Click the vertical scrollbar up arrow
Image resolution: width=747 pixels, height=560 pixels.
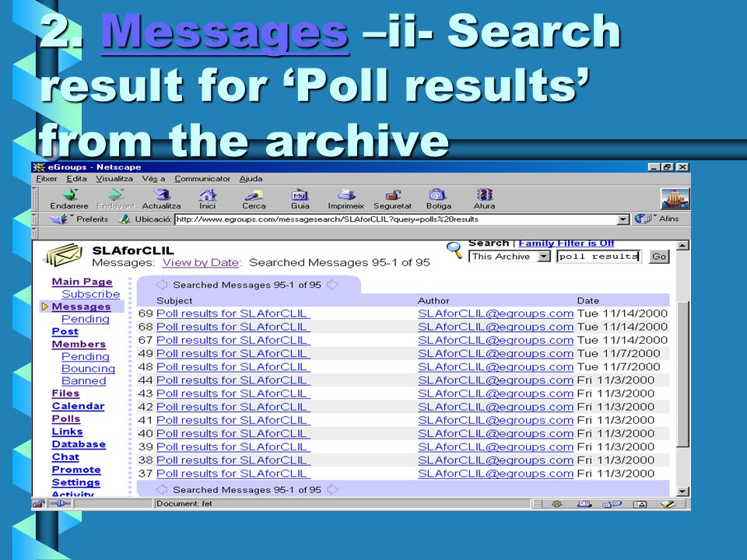(x=682, y=246)
